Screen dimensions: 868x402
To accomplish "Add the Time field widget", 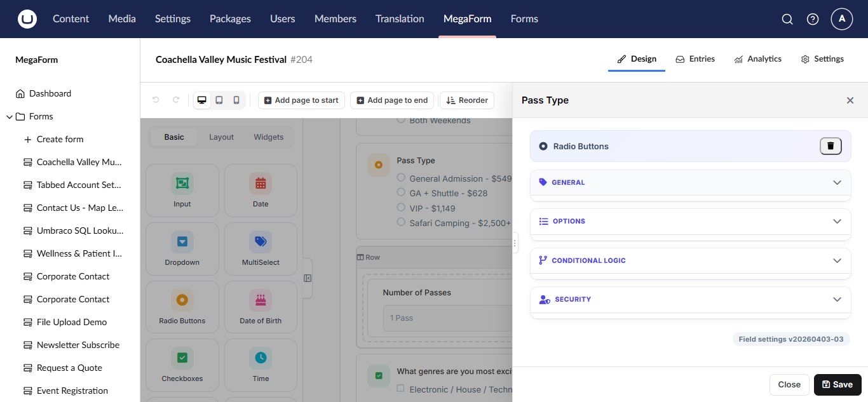I will coord(261,365).
